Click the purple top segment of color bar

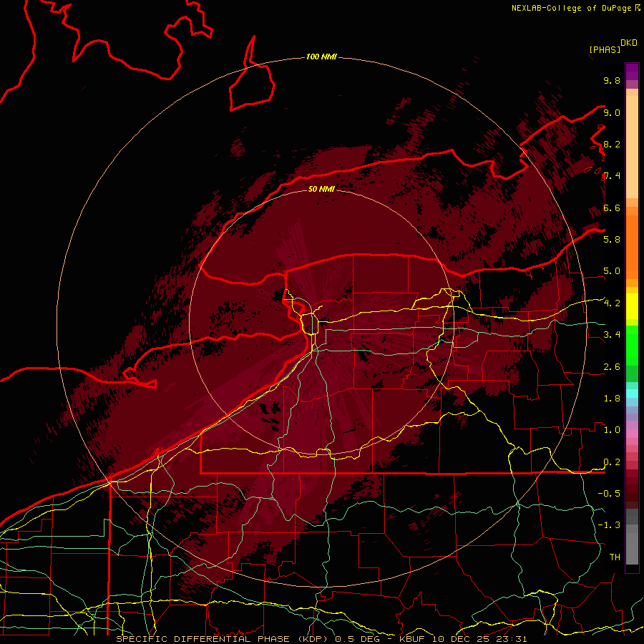pyautogui.click(x=632, y=72)
